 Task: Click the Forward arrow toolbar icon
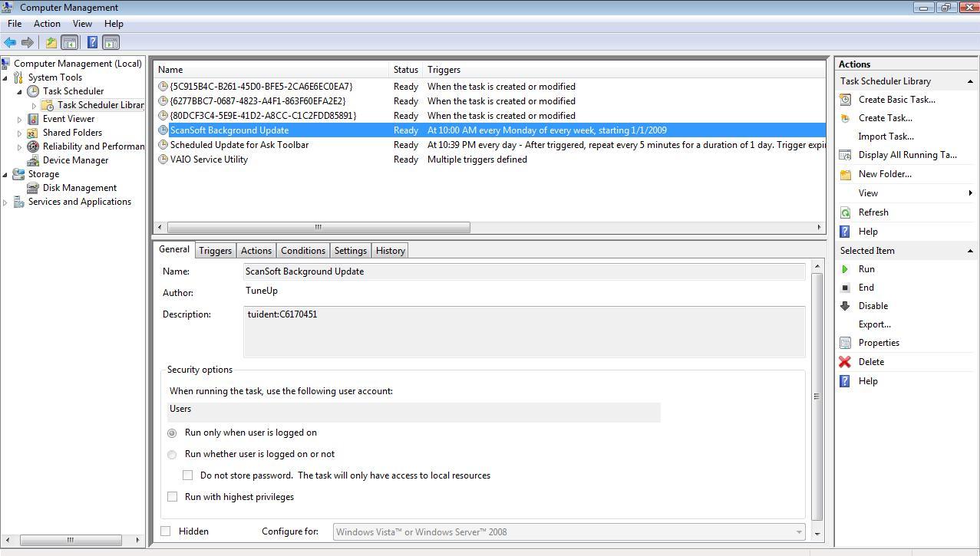28,43
